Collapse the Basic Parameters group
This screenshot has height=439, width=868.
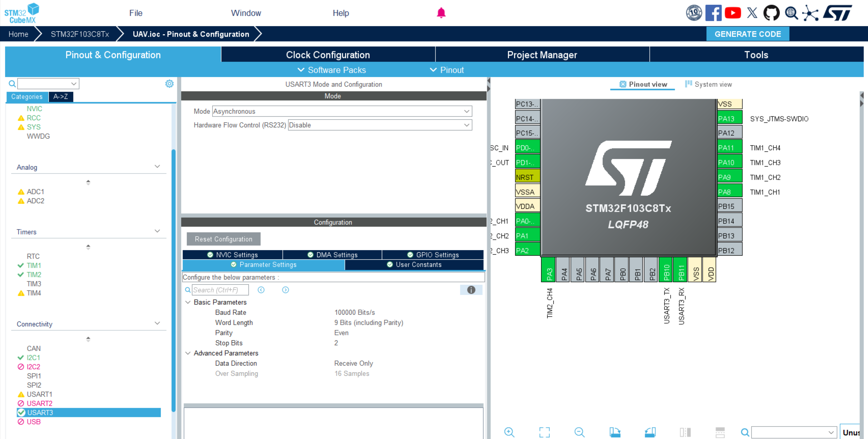(188, 302)
